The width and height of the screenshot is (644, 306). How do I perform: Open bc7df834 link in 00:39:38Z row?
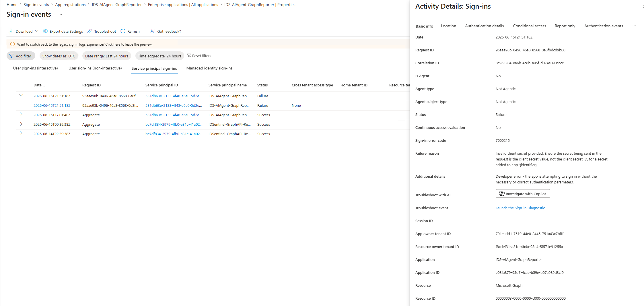pos(174,124)
